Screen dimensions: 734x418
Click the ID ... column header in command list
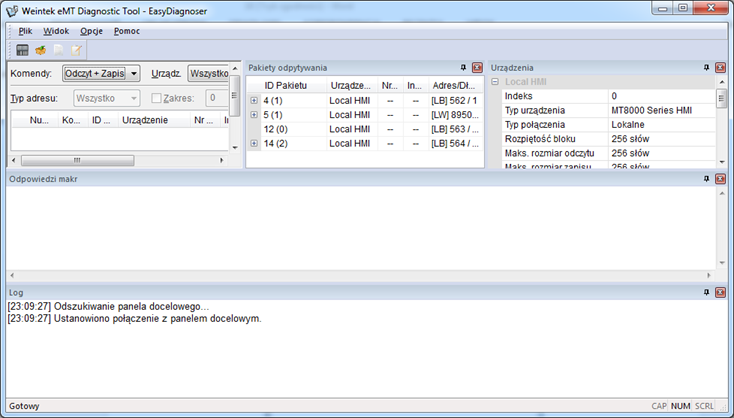click(x=102, y=120)
